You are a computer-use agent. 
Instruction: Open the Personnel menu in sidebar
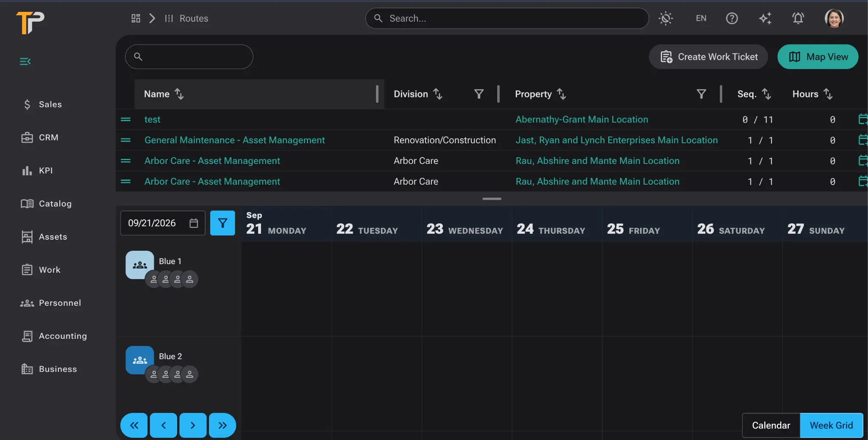coord(51,303)
